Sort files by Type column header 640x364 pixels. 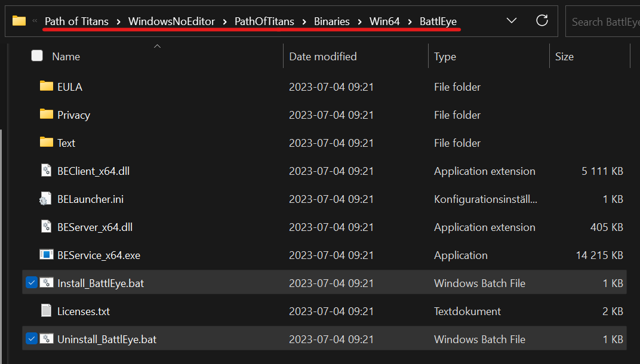(445, 57)
